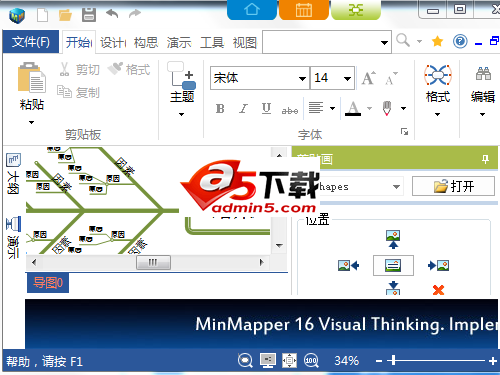Click the ribbon search combo box
Image resolution: width=500 pixels, height=375 pixels.
point(327,42)
